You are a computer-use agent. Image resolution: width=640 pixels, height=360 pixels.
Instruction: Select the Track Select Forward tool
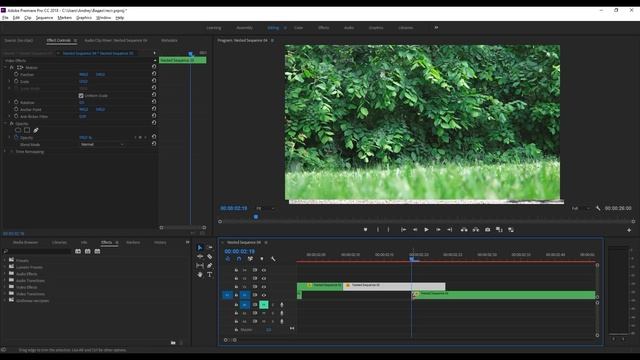[210, 248]
